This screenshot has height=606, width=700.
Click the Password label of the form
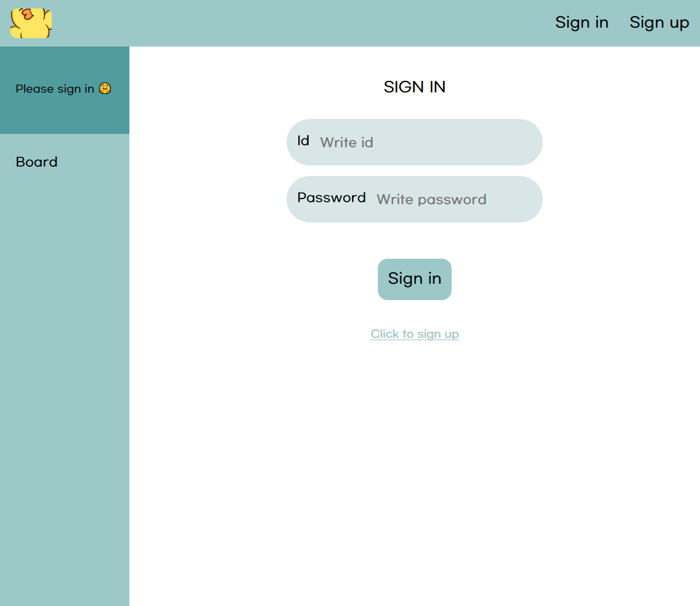[x=331, y=198]
